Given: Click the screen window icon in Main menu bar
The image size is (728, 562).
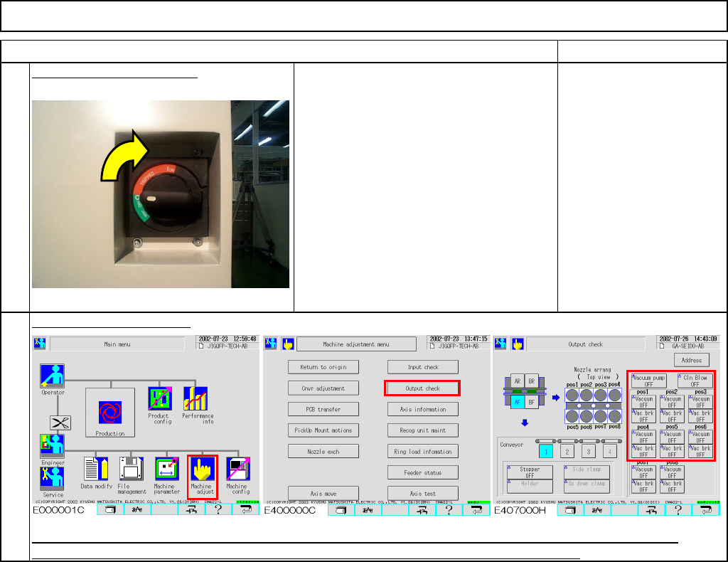Looking at the screenshot, I should [x=110, y=509].
